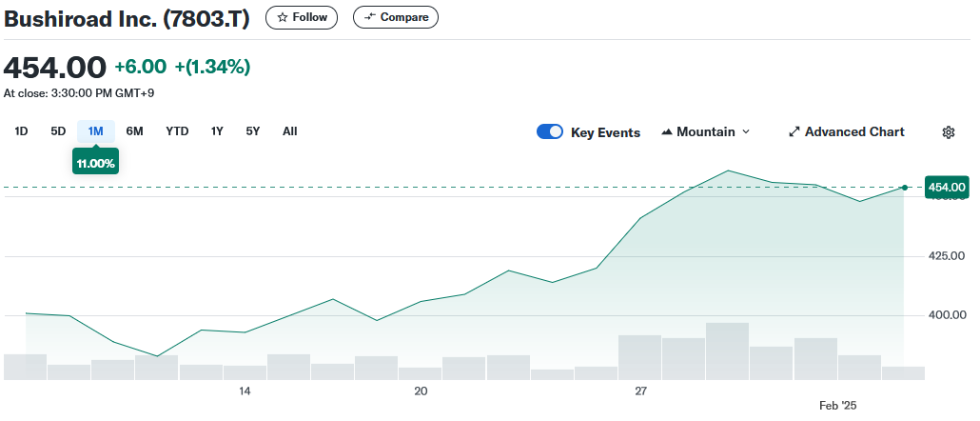
Task: Switch to 5Y time range
Action: point(252,131)
